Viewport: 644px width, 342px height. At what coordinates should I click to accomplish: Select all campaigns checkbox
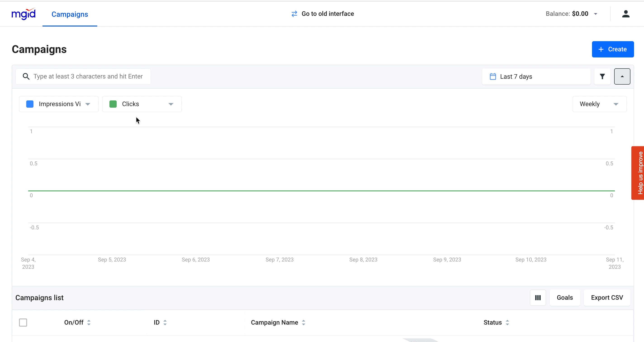pyautogui.click(x=23, y=323)
